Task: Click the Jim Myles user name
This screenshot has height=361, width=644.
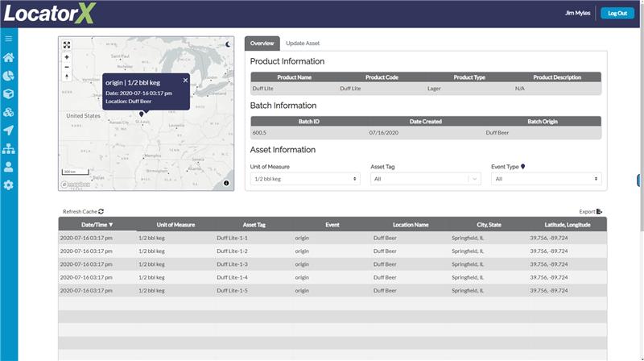Action: pyautogui.click(x=577, y=13)
